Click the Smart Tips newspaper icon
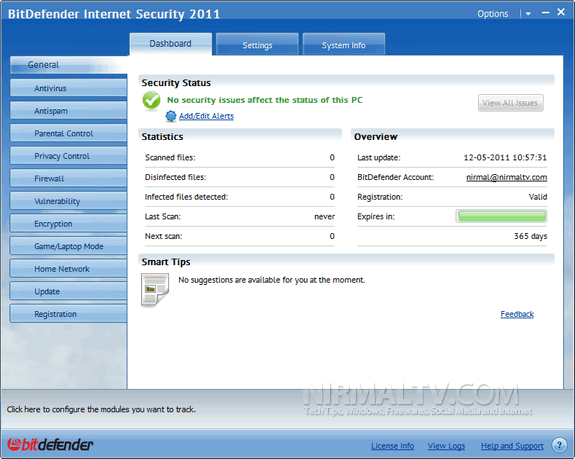 click(155, 290)
